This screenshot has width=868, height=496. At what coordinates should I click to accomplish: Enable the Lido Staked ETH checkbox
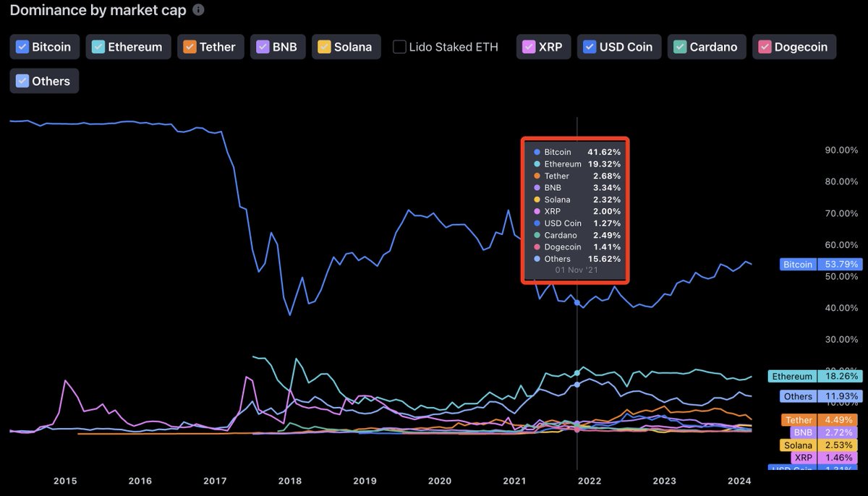click(x=399, y=47)
